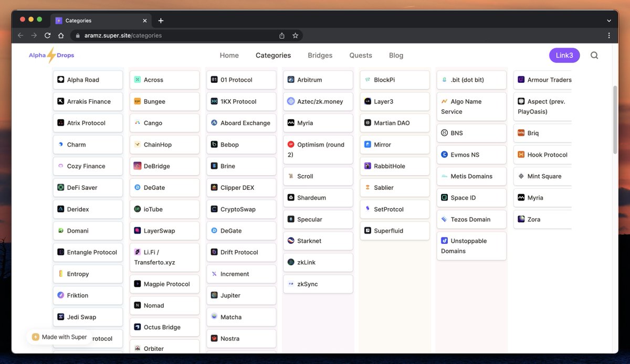Screen dimensions: 630x364
Task: Open the zkSync card
Action: pos(318,284)
